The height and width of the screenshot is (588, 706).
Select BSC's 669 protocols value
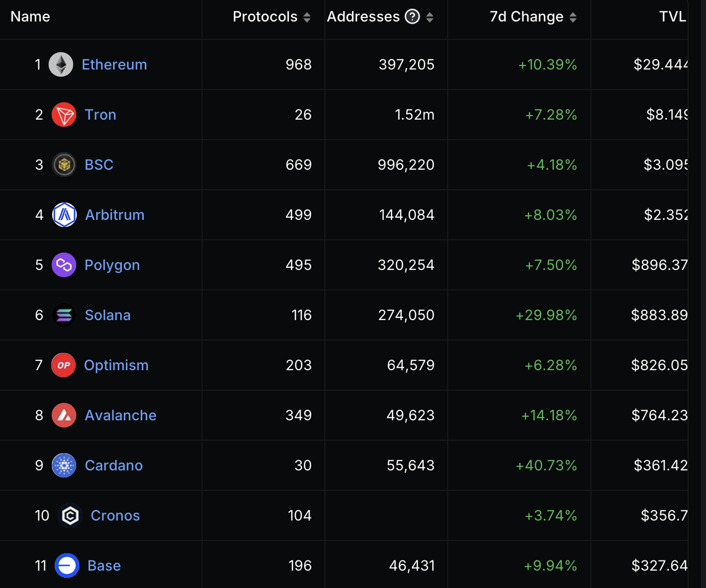(299, 165)
